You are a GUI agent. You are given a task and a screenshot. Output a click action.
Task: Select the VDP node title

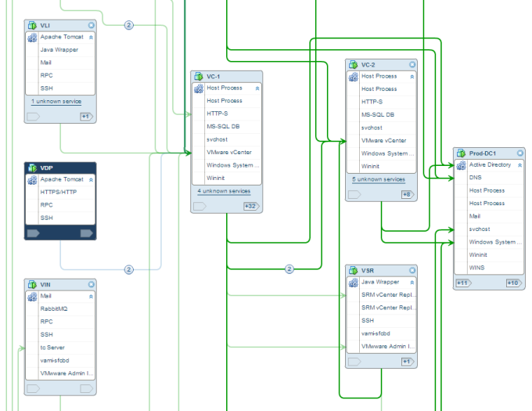coord(46,168)
